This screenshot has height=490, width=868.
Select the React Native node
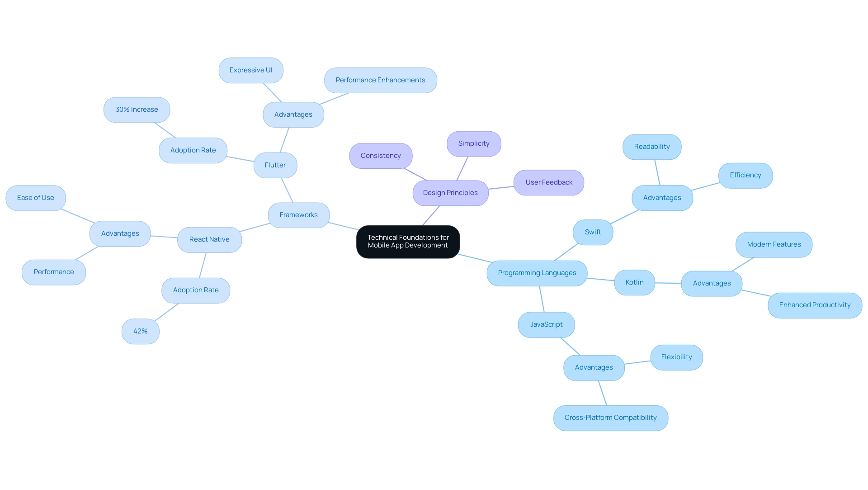coord(209,239)
